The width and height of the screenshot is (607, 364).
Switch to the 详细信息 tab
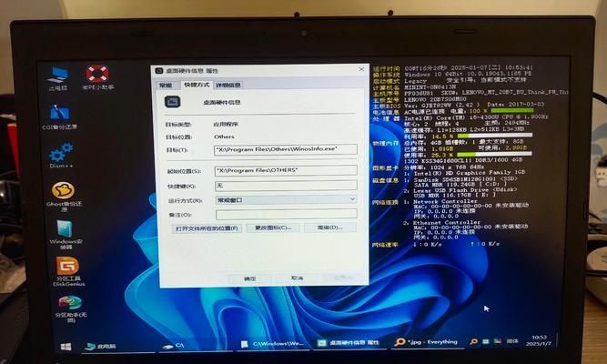228,86
